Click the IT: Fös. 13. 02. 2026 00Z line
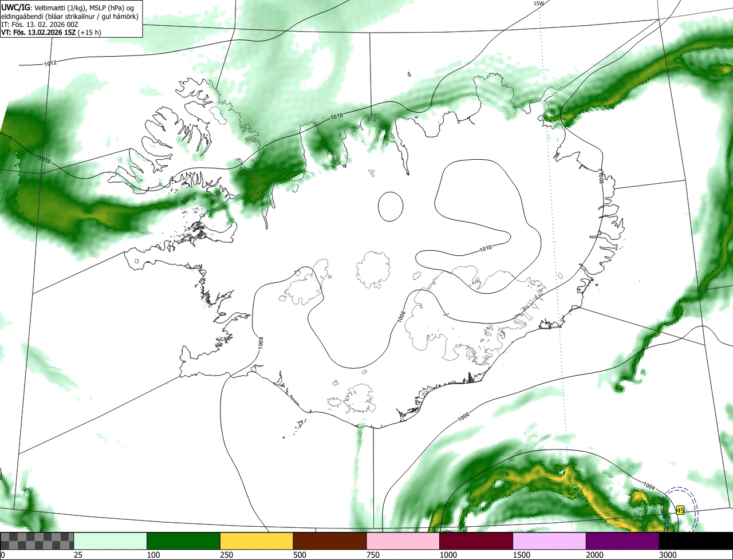This screenshot has height=560, width=733. pos(41,24)
